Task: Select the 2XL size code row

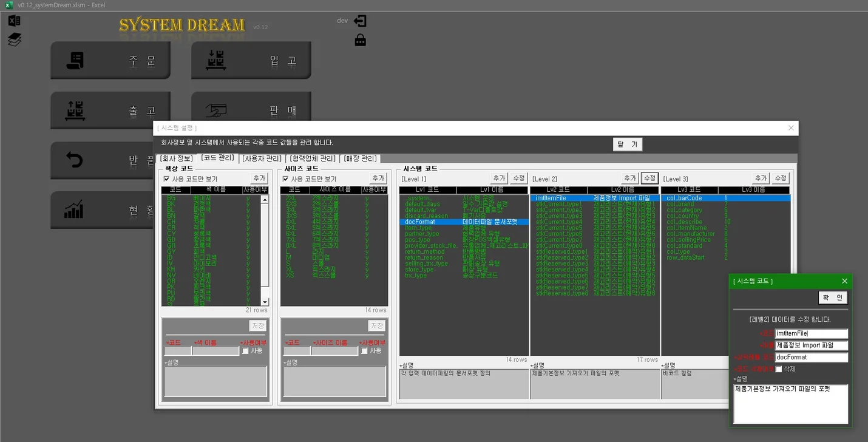Action: click(334, 198)
